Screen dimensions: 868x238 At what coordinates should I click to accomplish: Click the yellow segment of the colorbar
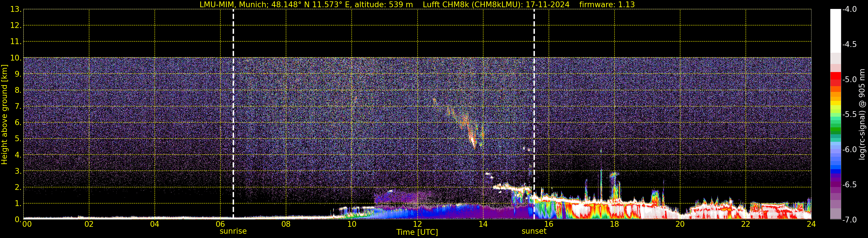[x=835, y=104]
